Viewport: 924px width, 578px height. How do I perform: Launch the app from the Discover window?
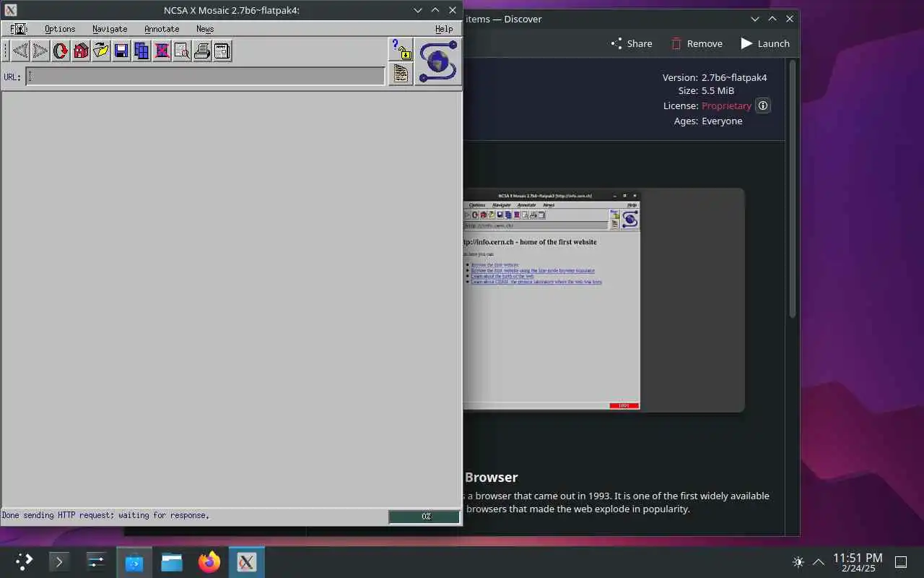pos(765,43)
